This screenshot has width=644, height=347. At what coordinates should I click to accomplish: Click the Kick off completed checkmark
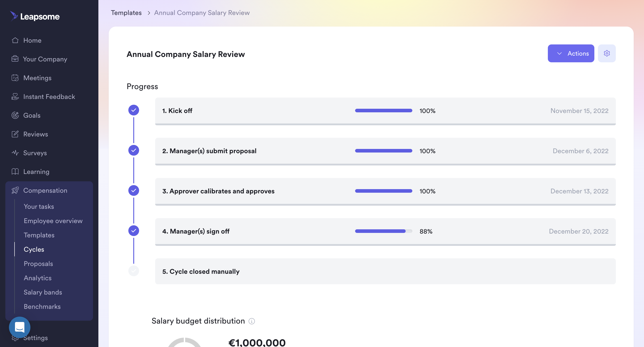[134, 110]
